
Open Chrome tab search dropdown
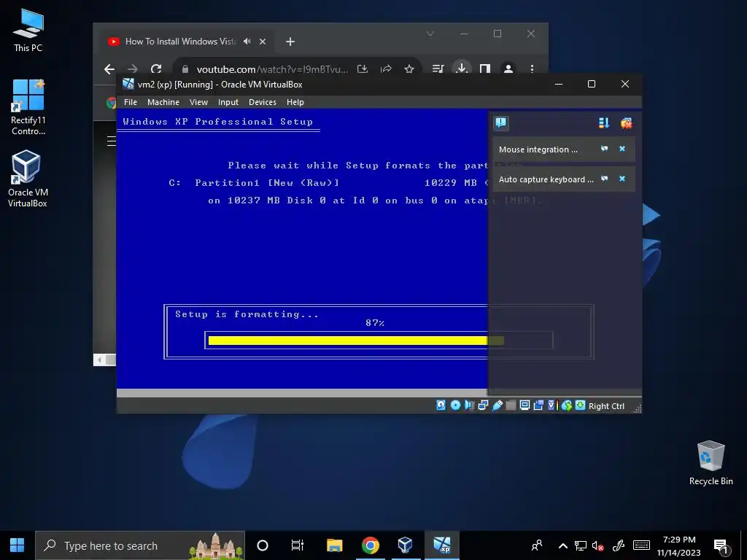(430, 34)
